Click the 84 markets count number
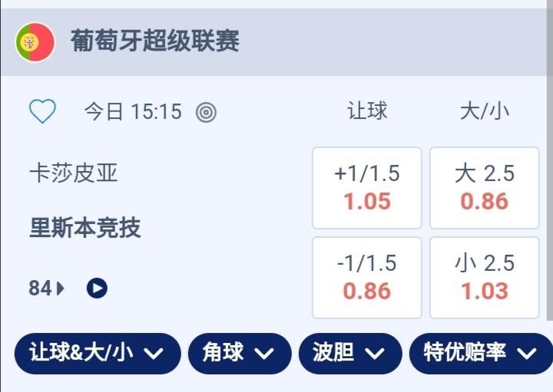This screenshot has width=553, height=392. pyautogui.click(x=40, y=288)
